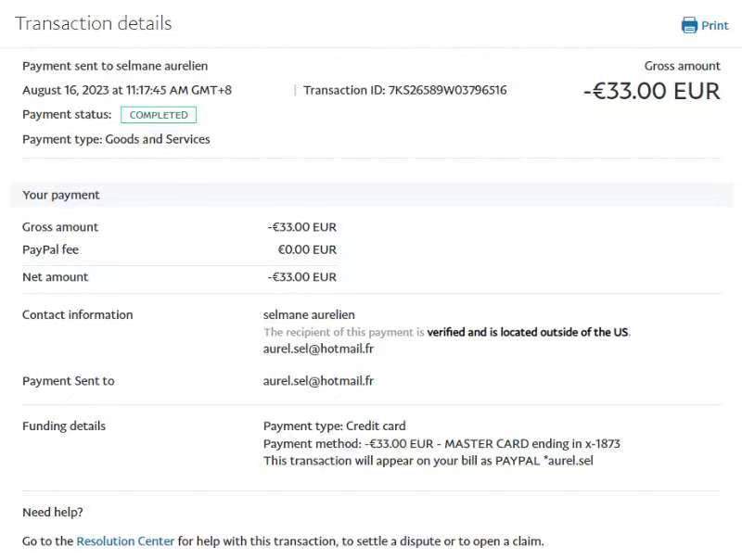Screen dimensions: 742x560
Task: Click the Need help? heading
Action: pos(53,512)
